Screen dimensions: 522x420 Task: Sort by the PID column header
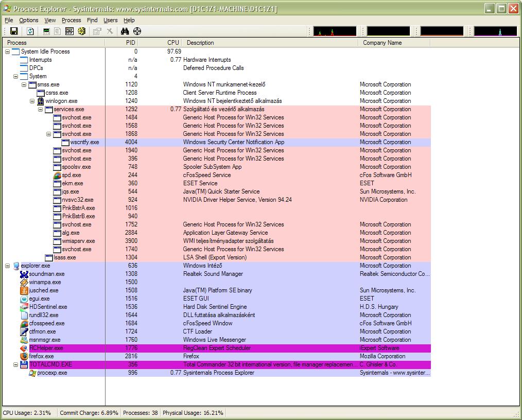tap(121, 43)
